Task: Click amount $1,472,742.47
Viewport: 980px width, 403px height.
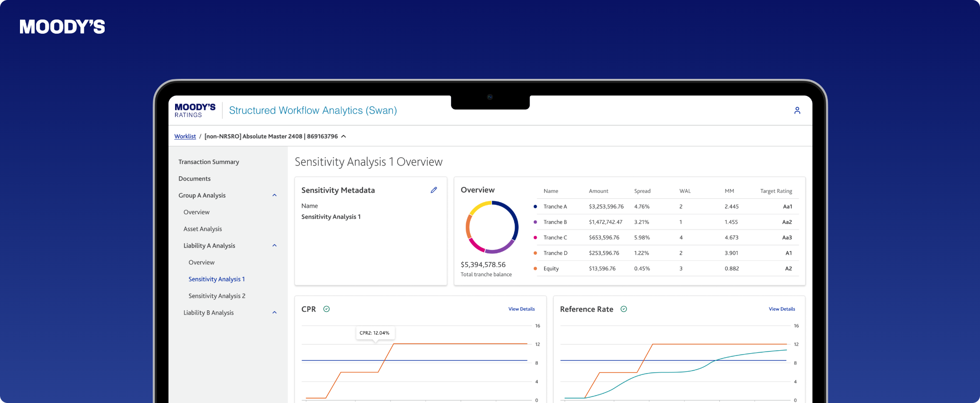Action: 606,222
